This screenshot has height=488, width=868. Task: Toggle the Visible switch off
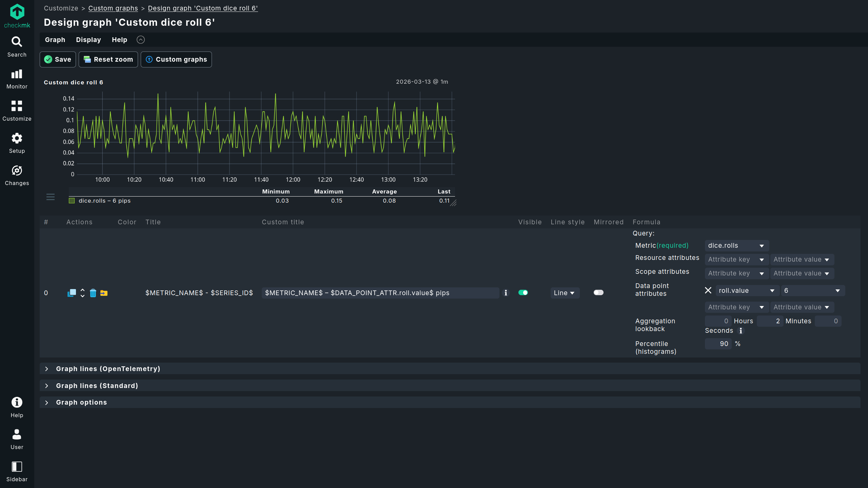tap(523, 292)
